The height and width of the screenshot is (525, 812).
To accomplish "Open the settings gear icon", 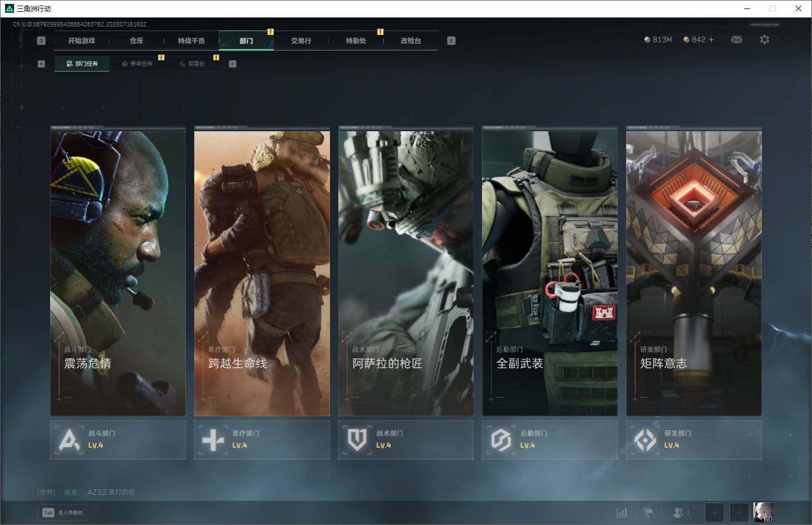I will coord(764,39).
